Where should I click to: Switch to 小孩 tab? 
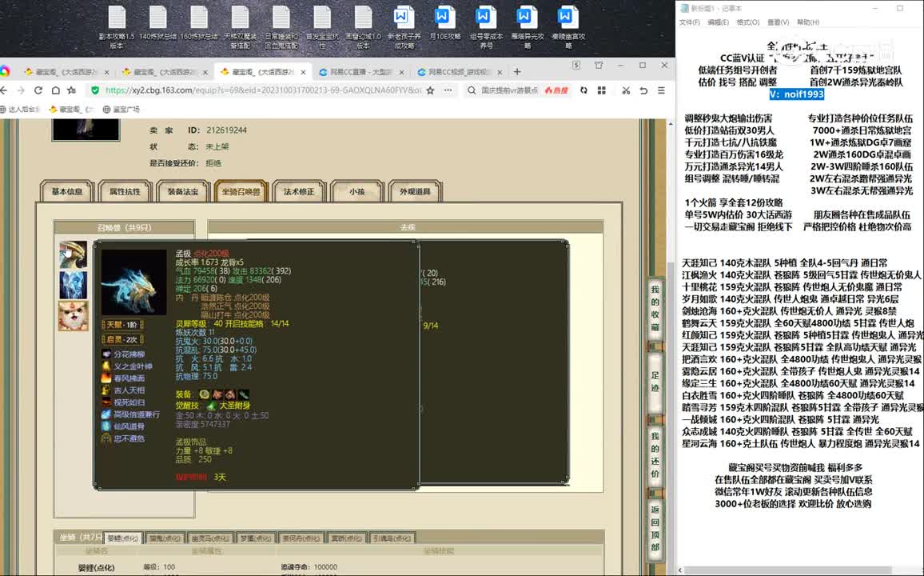pos(357,192)
